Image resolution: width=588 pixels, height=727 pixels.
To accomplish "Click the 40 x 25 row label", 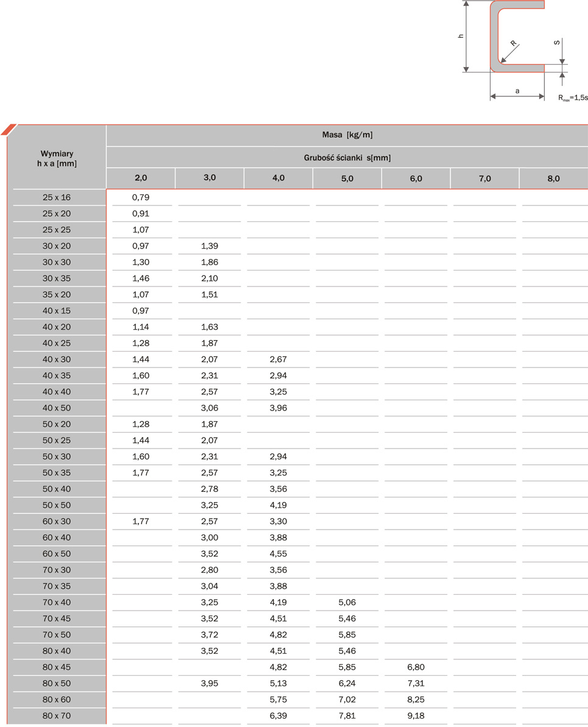I will tap(57, 343).
